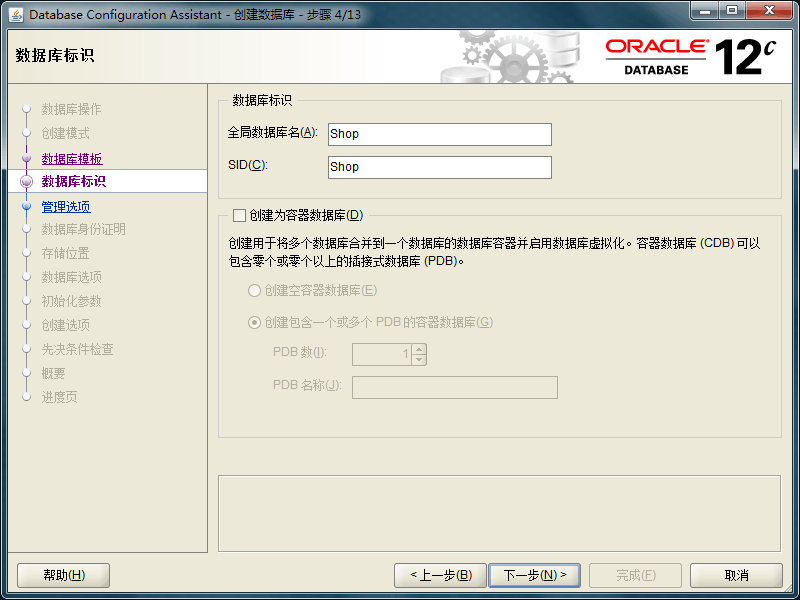The width and height of the screenshot is (800, 600).
Task: Click the 管理选项 step bullet icon
Action: coord(27,207)
